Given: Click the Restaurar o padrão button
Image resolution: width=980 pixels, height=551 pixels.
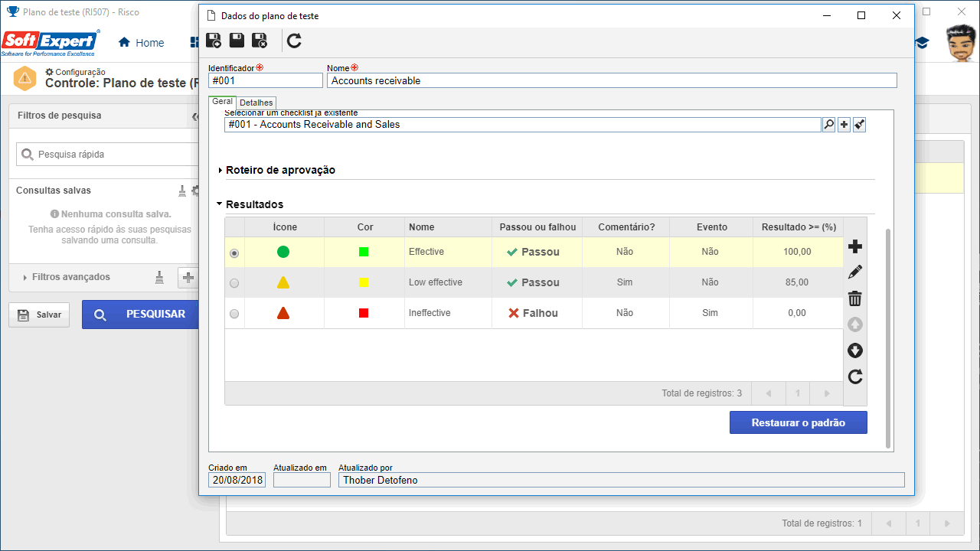Looking at the screenshot, I should tap(799, 422).
